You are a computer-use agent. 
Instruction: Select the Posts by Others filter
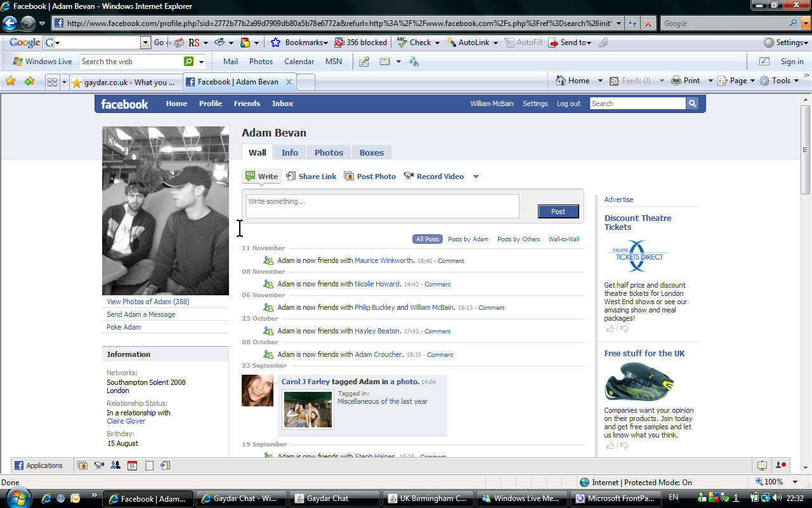(518, 239)
